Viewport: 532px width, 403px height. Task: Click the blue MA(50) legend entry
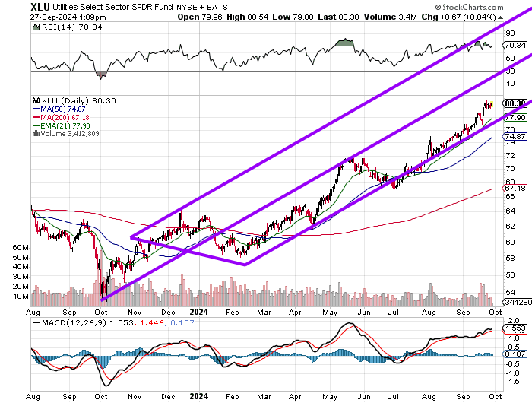pos(60,109)
